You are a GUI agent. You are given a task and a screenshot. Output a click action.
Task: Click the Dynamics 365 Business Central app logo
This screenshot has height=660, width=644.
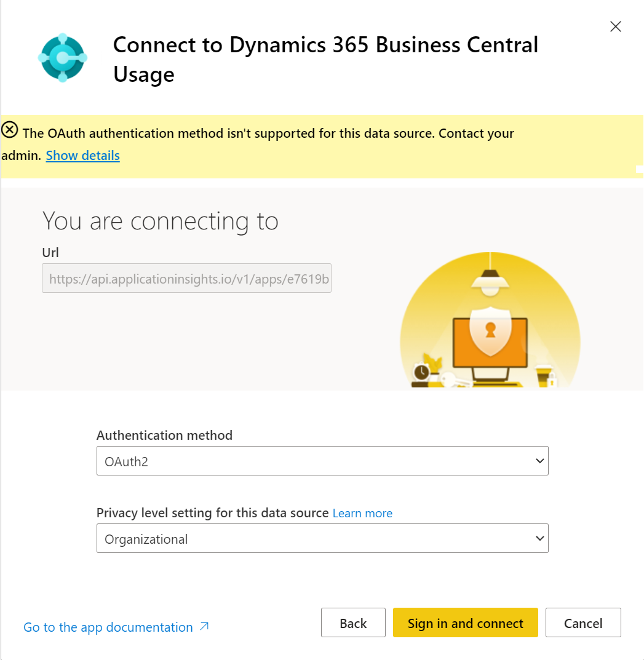[62, 57]
